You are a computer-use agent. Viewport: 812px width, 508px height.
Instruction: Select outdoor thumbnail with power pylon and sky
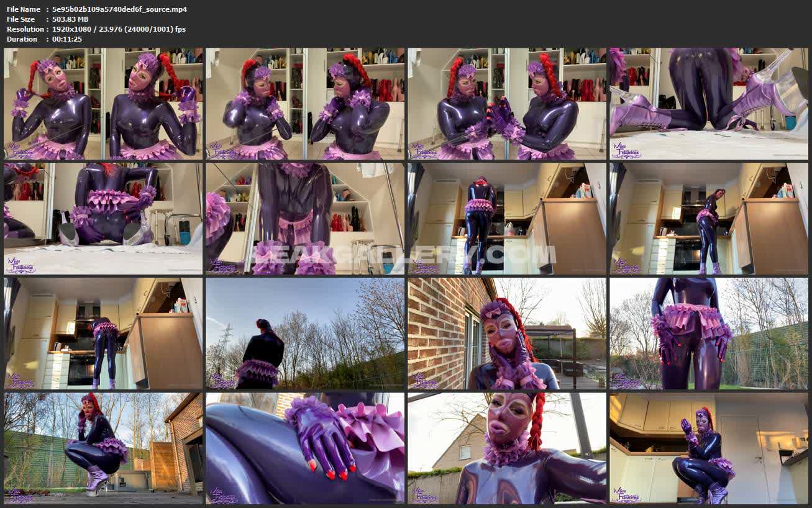pyautogui.click(x=305, y=333)
